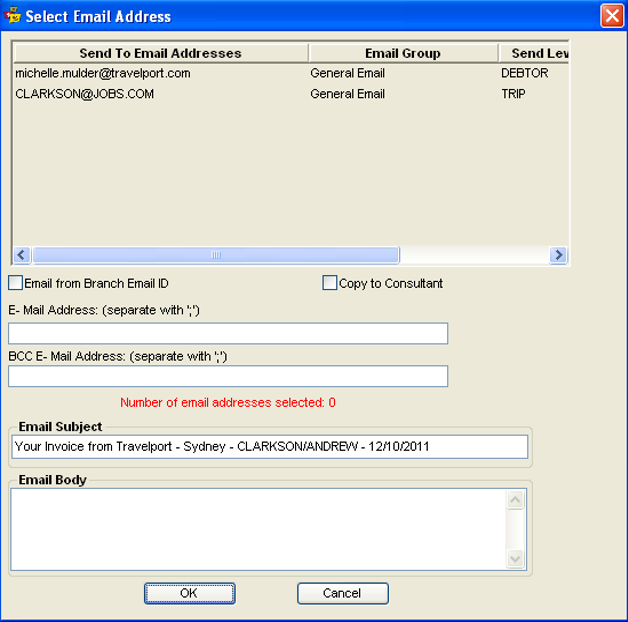
Task: Click General Email cell for CLARKSON row
Action: (x=348, y=94)
